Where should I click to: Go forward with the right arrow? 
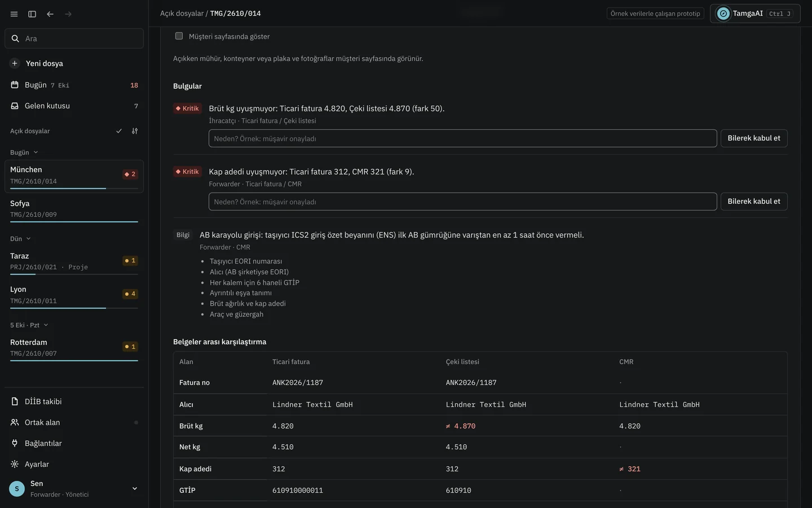coord(68,14)
